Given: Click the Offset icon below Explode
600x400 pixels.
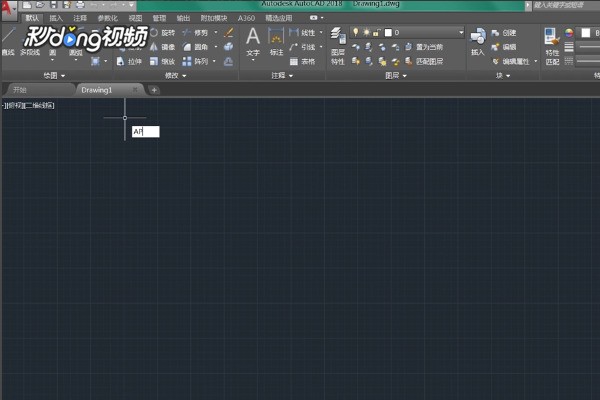Looking at the screenshot, I should pos(228,61).
